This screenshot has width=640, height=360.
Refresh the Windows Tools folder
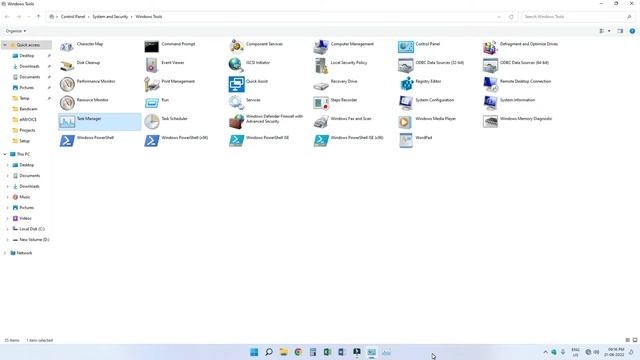[511, 17]
